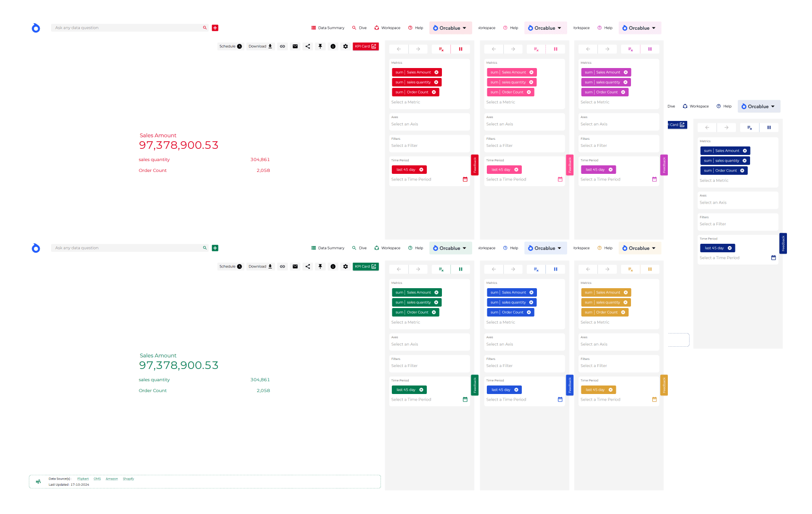This screenshot has height=514, width=812.
Task: Open the calendar icon in the green panel
Action: tap(465, 400)
